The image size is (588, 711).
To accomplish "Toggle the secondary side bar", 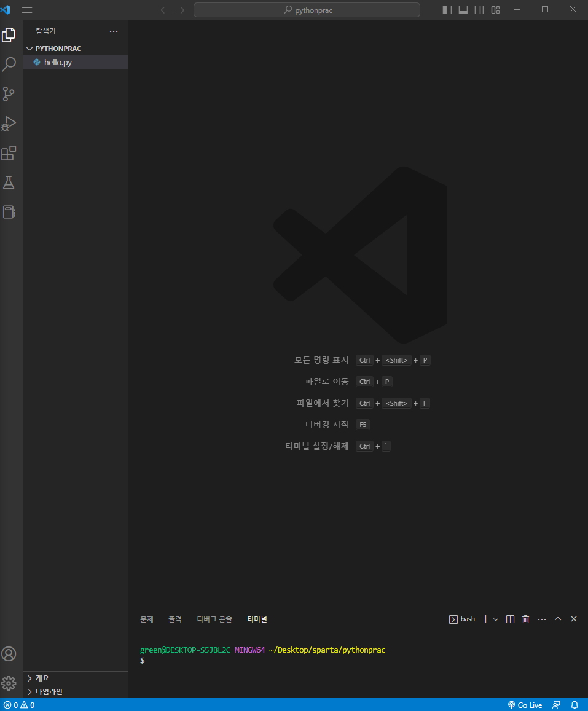I will click(479, 10).
